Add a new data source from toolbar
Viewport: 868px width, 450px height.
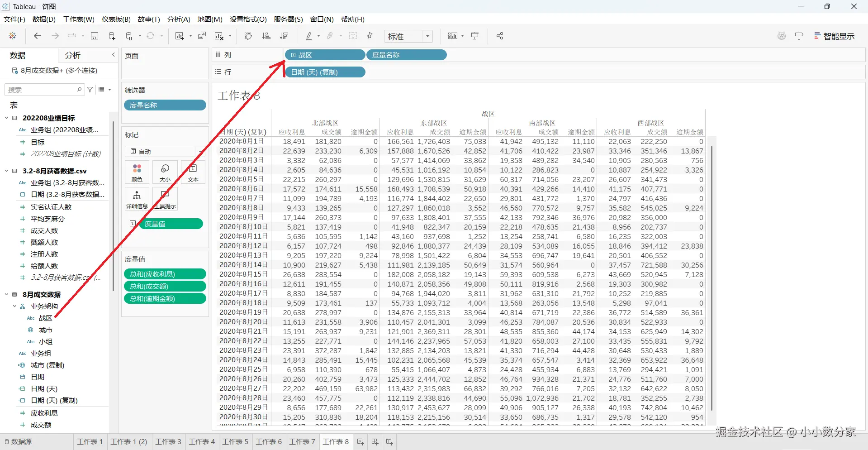pos(112,36)
